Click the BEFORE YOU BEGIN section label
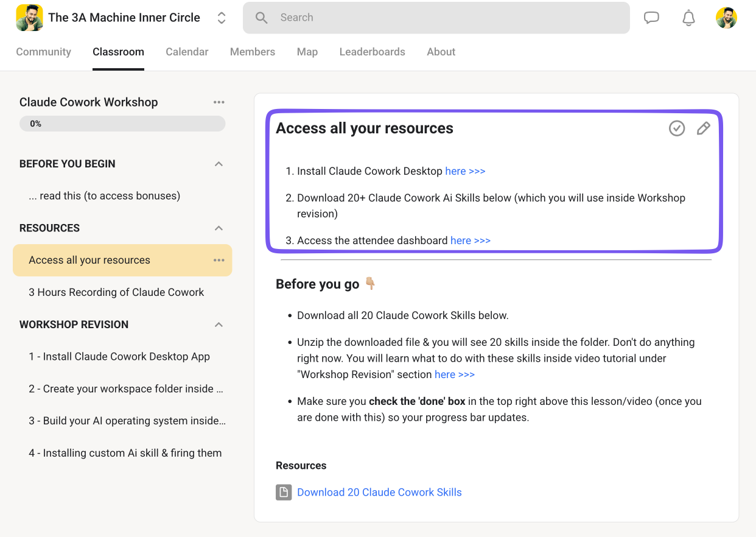This screenshot has width=756, height=537. tap(68, 164)
